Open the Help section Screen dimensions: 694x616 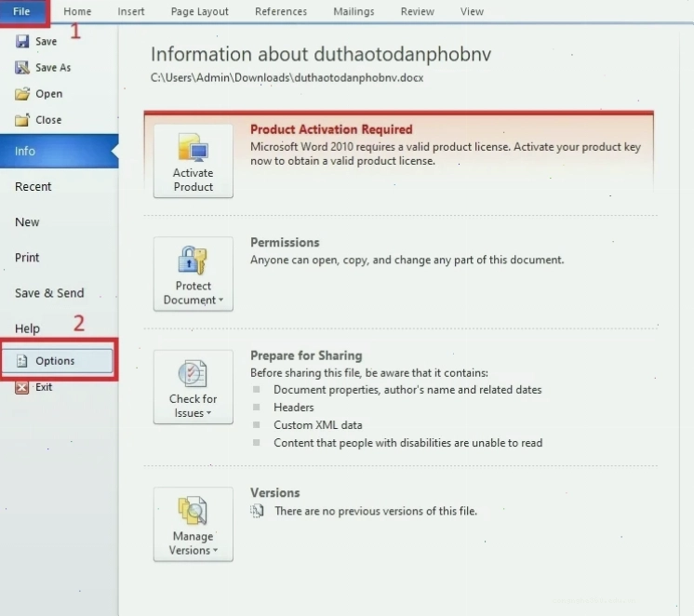[27, 328]
